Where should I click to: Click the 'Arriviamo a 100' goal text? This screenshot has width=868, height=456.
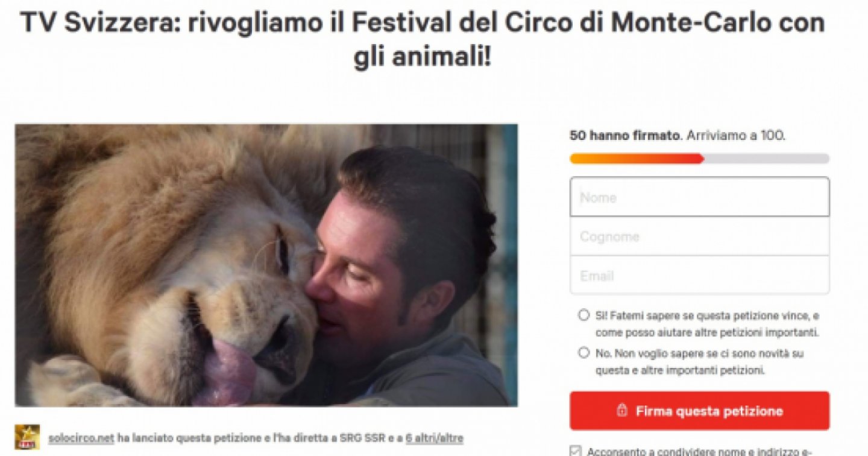tap(735, 136)
